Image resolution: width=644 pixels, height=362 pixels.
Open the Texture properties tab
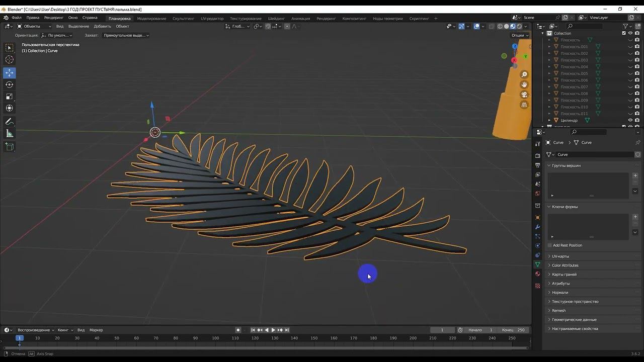[x=537, y=286]
